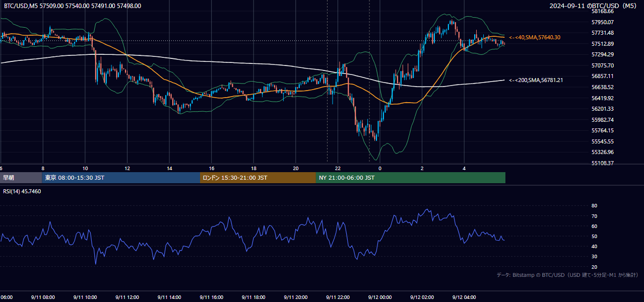Click hour label 16 under price chart
Image resolution: width=644 pixels, height=302 pixels.
tap(212, 169)
